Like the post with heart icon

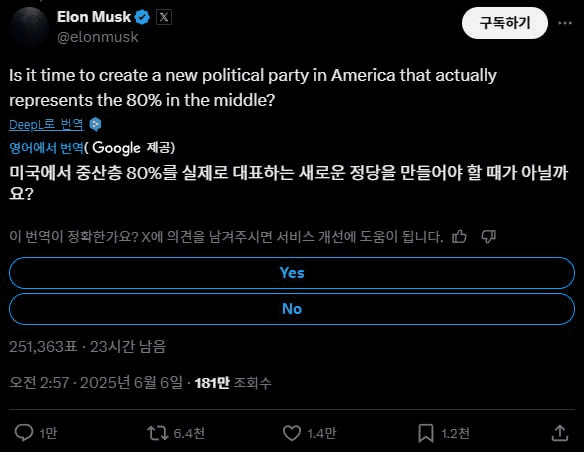coord(292,433)
